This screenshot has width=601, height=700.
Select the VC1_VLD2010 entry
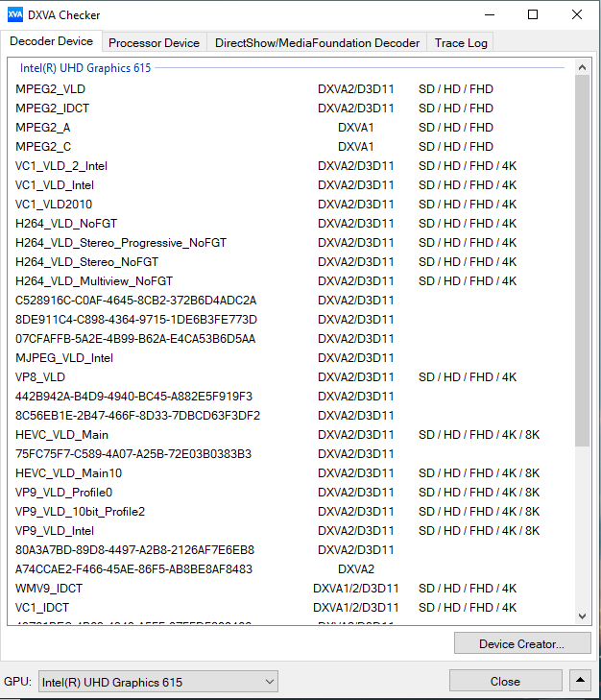[290, 204]
